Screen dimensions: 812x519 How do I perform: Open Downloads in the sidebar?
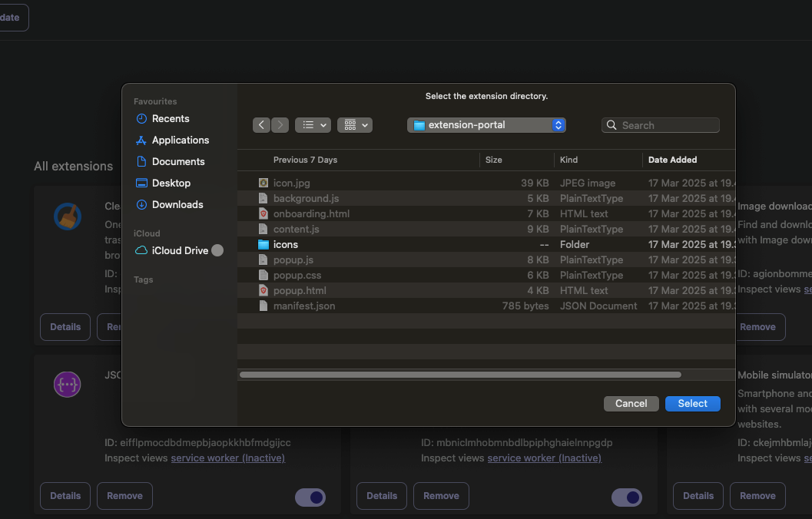coord(177,205)
